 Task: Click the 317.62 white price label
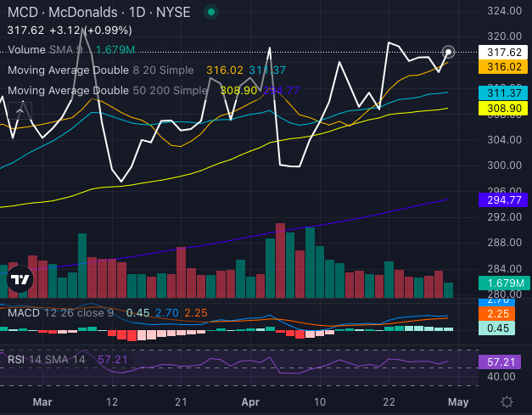pos(503,53)
